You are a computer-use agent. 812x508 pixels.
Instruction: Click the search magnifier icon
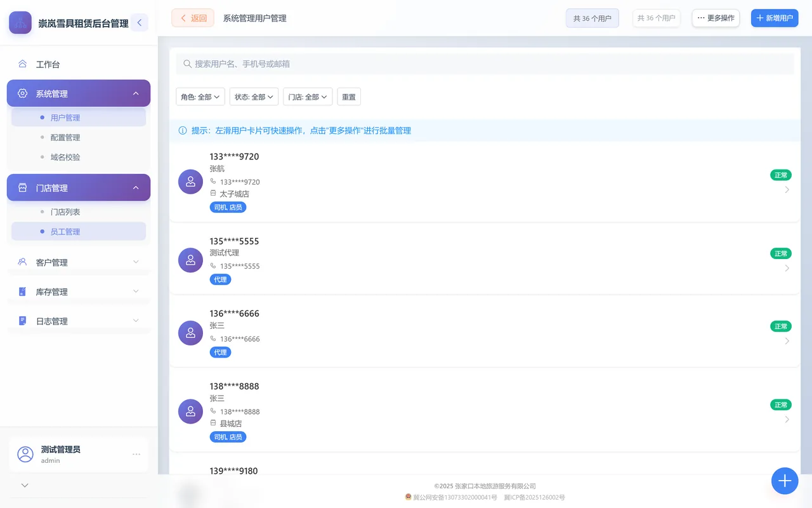click(187, 64)
